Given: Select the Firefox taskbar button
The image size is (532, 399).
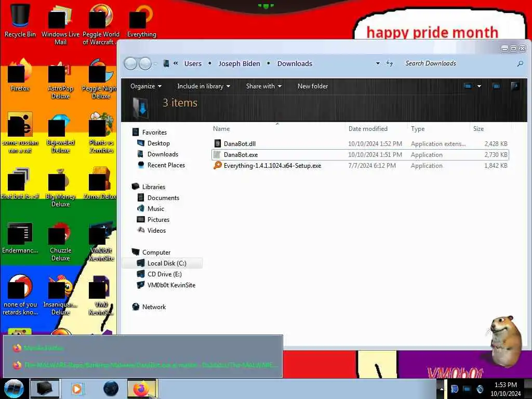Looking at the screenshot, I should (x=142, y=389).
